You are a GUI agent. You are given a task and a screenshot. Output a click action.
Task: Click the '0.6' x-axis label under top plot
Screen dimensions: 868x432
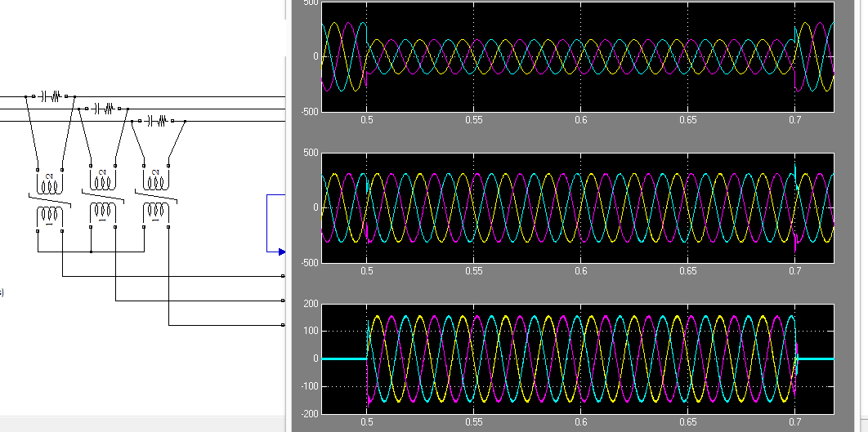[x=580, y=119]
